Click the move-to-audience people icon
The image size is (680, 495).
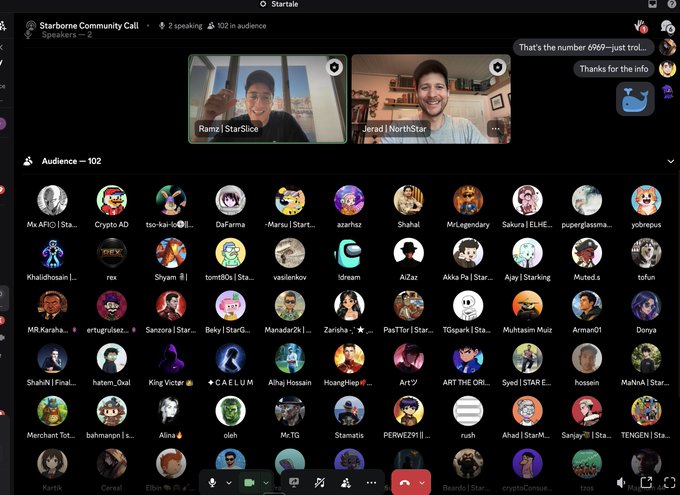(x=346, y=482)
